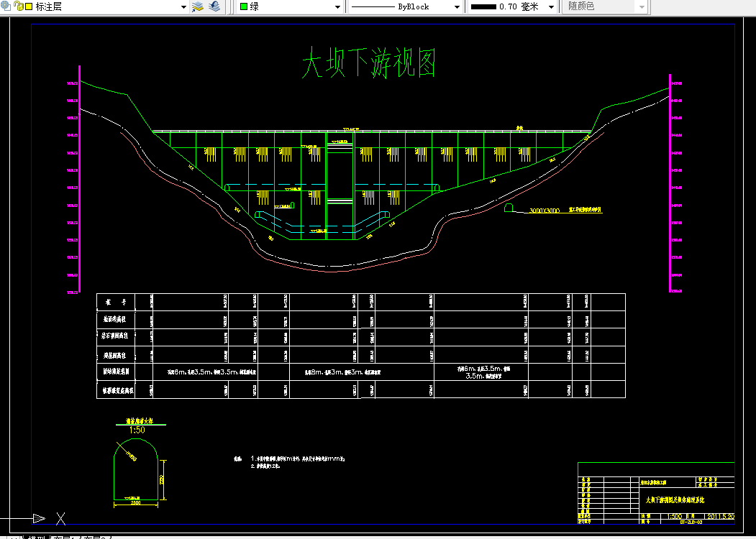
Task: Click Make Object's Layer Current icon
Action: click(x=198, y=6)
